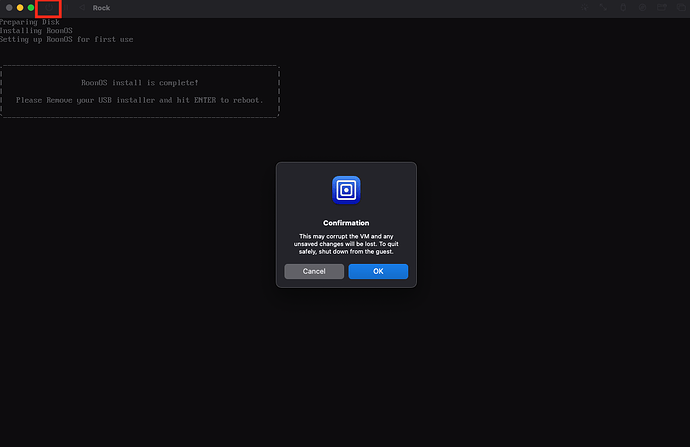690x447 pixels.
Task: Click the green zoom window button
Action: point(31,7)
